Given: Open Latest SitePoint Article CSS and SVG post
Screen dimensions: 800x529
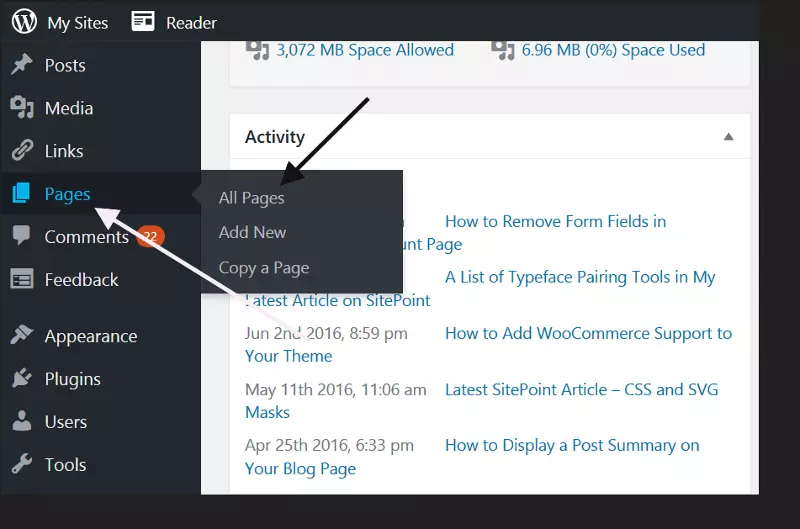Looking at the screenshot, I should [x=582, y=389].
